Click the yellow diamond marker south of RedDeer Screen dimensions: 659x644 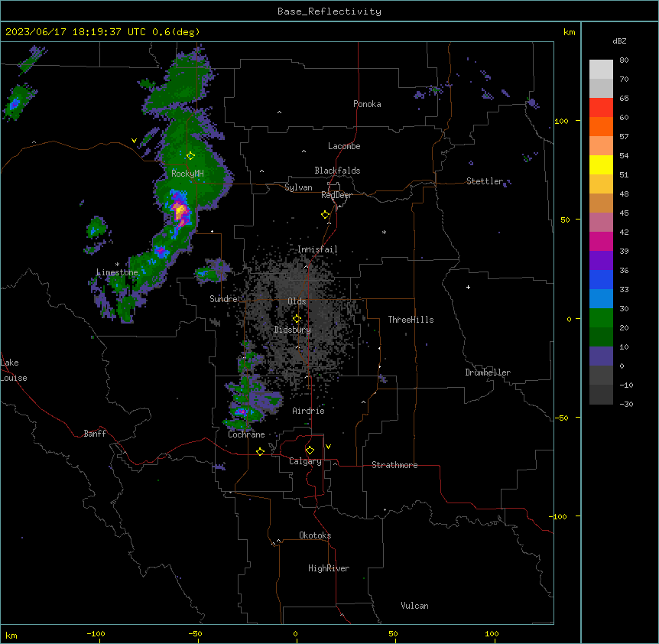325,215
